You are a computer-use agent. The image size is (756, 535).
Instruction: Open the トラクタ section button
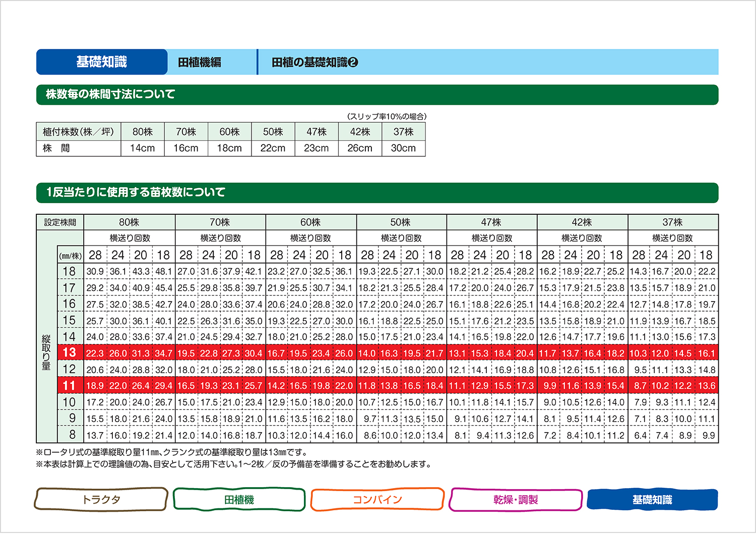(x=101, y=499)
